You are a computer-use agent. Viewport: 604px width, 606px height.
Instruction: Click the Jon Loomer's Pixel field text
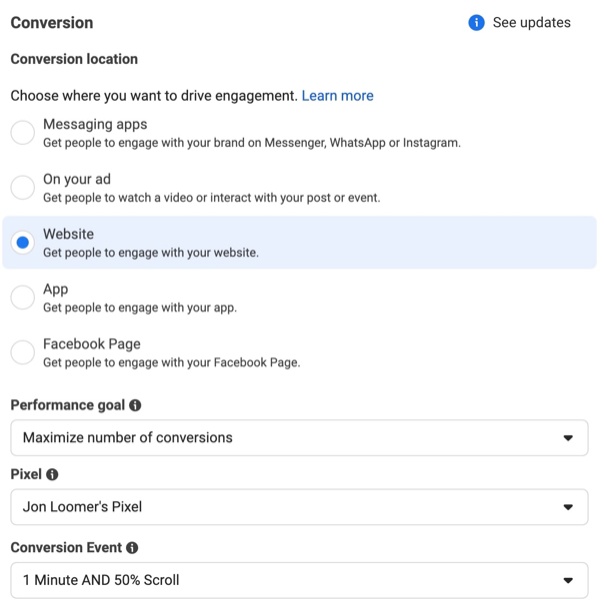82,507
